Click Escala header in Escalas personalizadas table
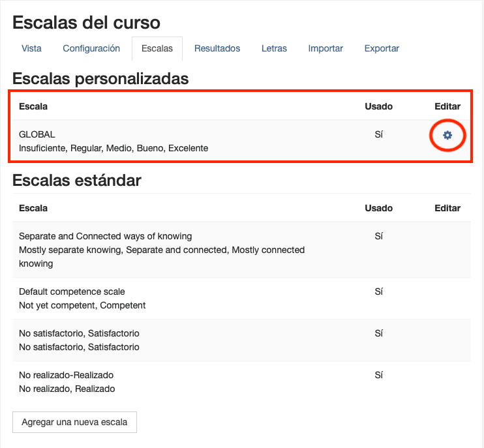This screenshot has height=448, width=484. tap(33, 106)
